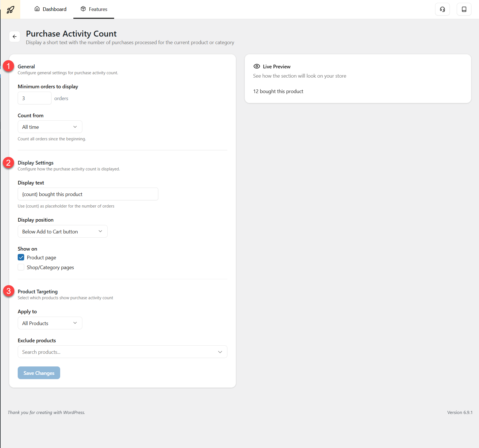Click the back arrow button
This screenshot has width=479, height=448.
[15, 37]
